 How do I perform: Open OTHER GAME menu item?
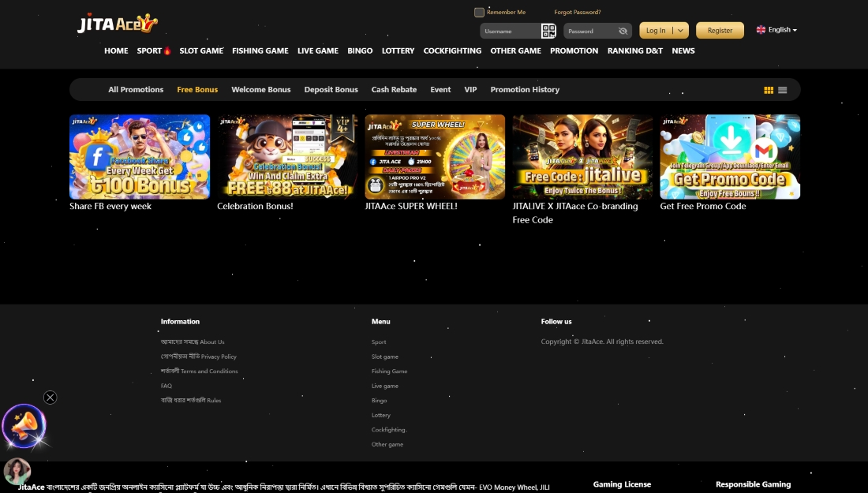coord(515,50)
